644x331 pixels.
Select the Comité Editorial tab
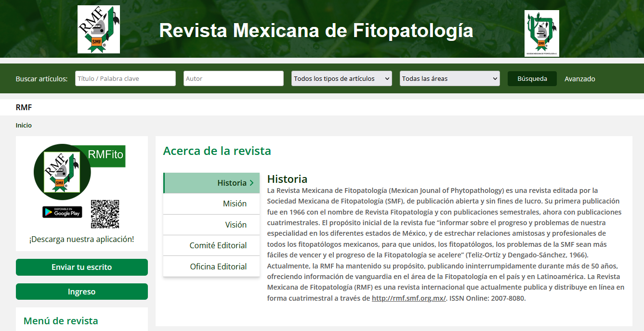pos(211,245)
